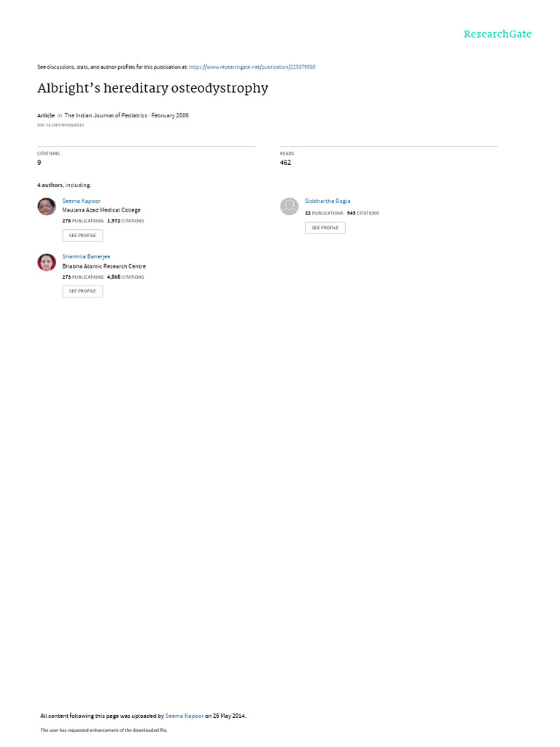Open Siddhartha Gogia author name link

tap(327, 201)
